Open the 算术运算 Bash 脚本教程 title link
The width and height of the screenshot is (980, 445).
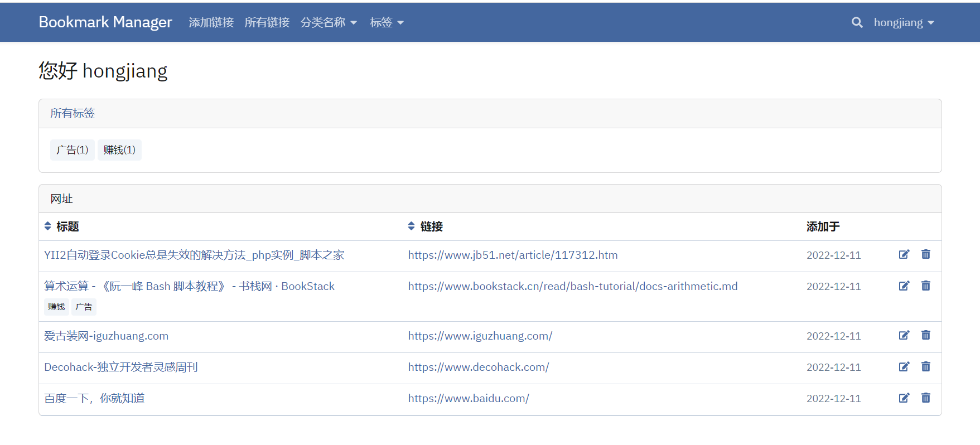(x=189, y=286)
